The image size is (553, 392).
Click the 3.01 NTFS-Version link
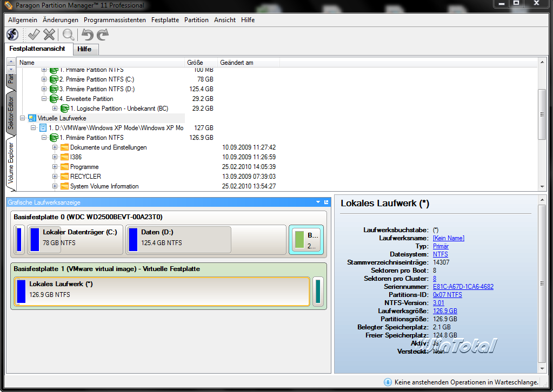(438, 303)
